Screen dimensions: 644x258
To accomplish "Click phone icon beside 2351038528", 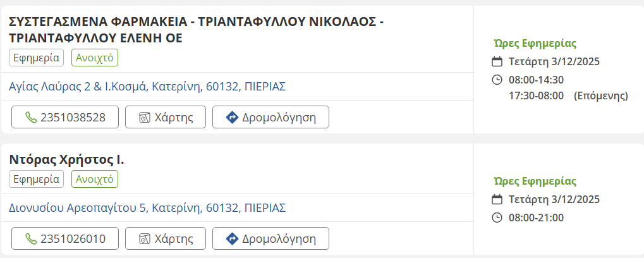I will pos(30,117).
